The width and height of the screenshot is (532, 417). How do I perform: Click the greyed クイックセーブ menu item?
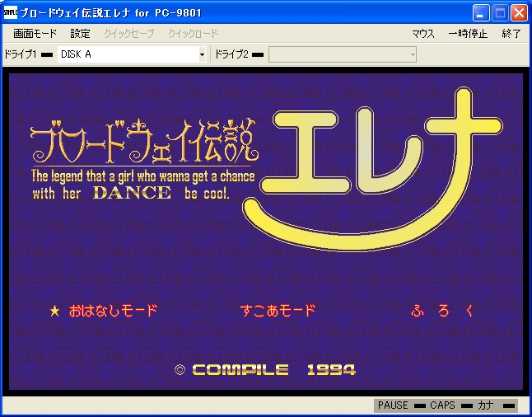[129, 34]
